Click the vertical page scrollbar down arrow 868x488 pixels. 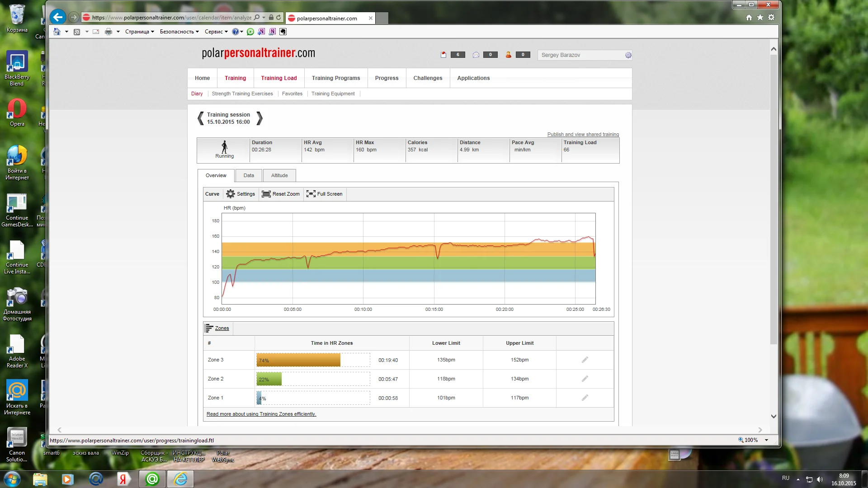coord(774,417)
